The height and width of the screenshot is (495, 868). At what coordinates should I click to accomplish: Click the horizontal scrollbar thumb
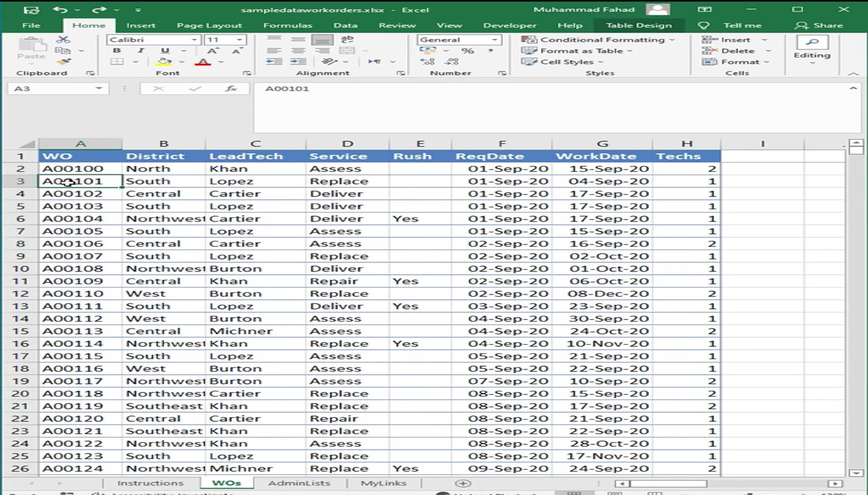point(668,483)
